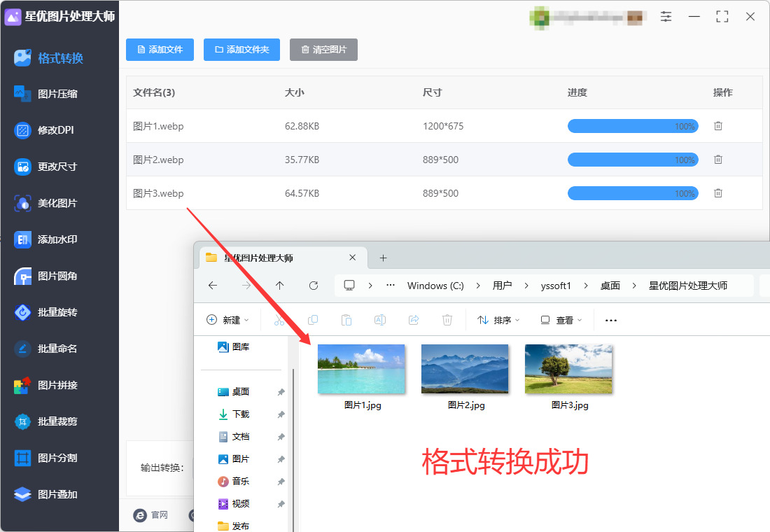Click the progress bar for 图片1.webp

pyautogui.click(x=633, y=126)
